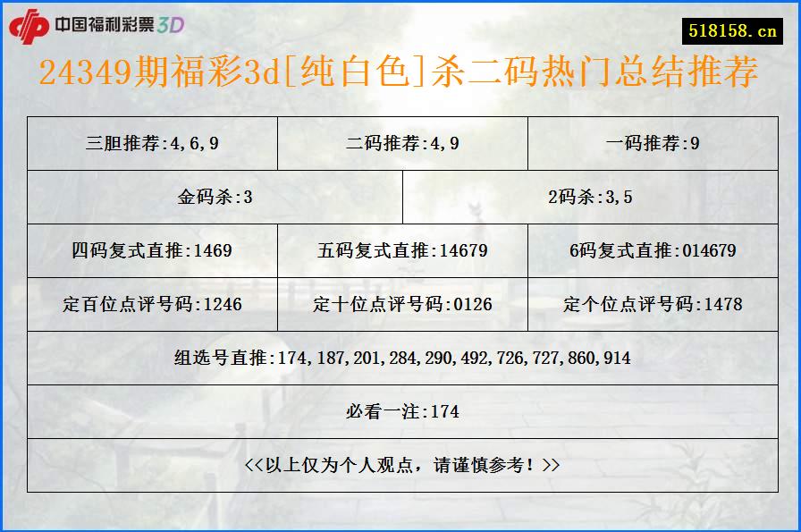This screenshot has height=532, width=801.
Task: Select the 必看一注:174 row
Action: (x=400, y=412)
